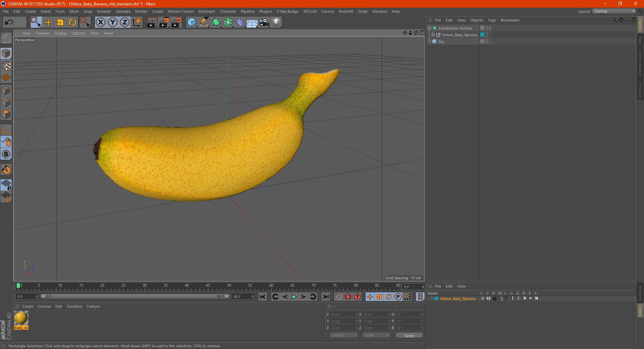Add a Cube primitive object

pos(192,22)
